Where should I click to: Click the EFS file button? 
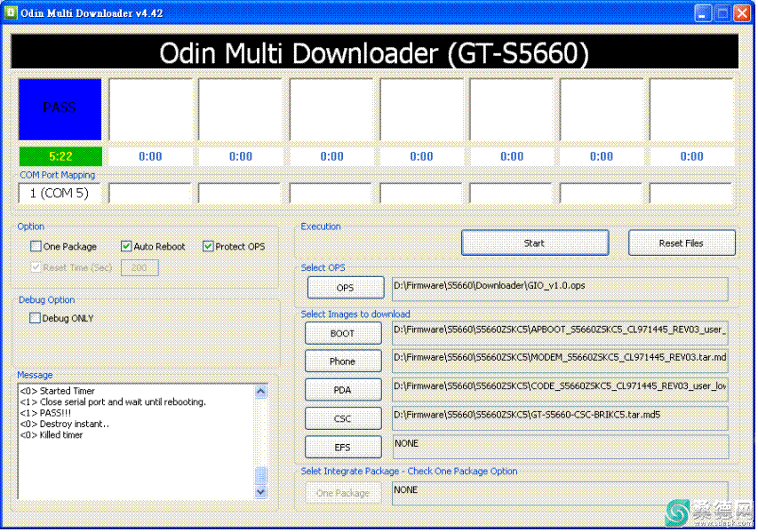[x=343, y=447]
